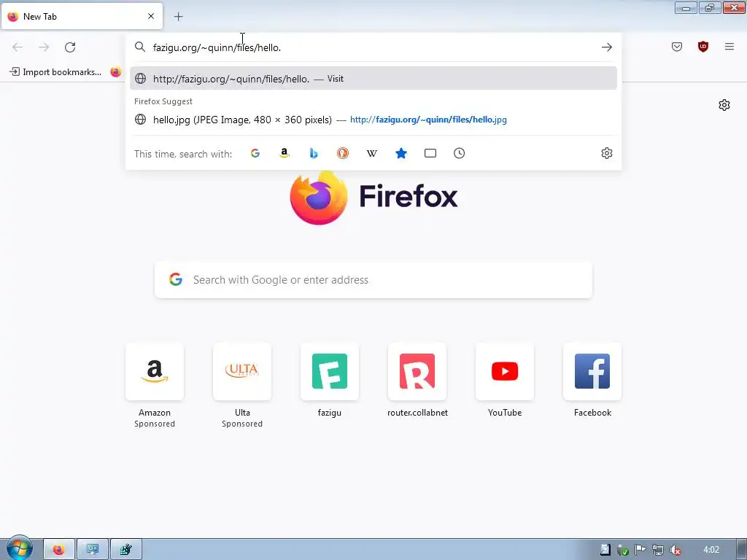747x560 pixels.
Task: Search in history clock icon
Action: tap(460, 153)
